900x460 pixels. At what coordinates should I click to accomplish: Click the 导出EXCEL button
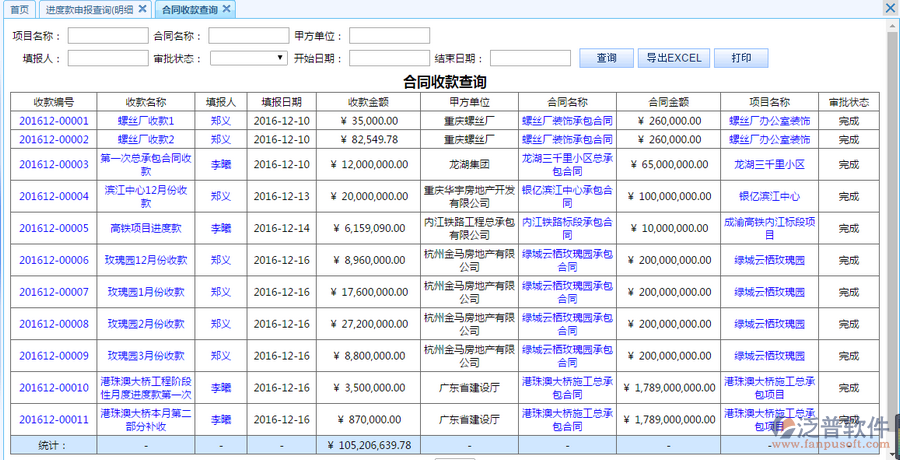click(x=673, y=58)
